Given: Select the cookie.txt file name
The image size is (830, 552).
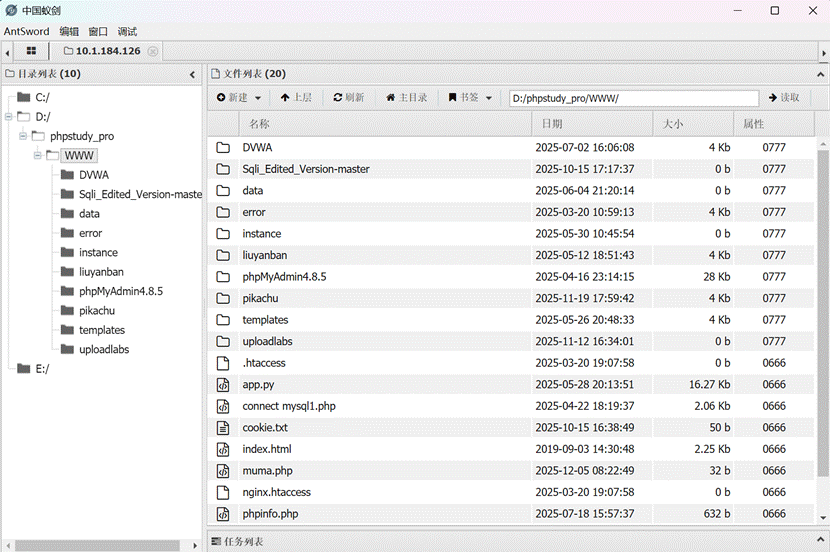Looking at the screenshot, I should click(265, 428).
